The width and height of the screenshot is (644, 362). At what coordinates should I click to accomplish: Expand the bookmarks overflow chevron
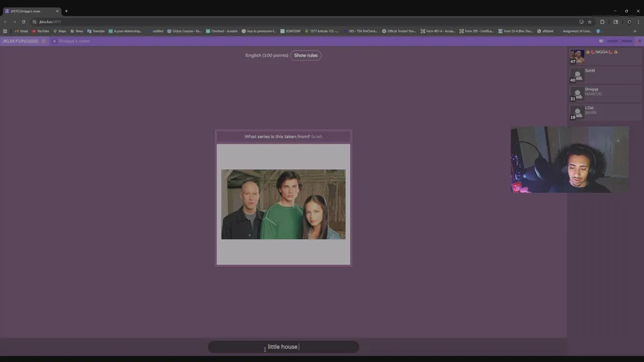[635, 31]
